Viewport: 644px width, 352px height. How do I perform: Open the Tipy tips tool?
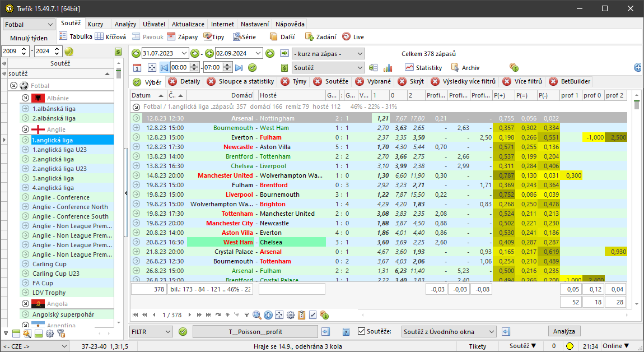[214, 36]
